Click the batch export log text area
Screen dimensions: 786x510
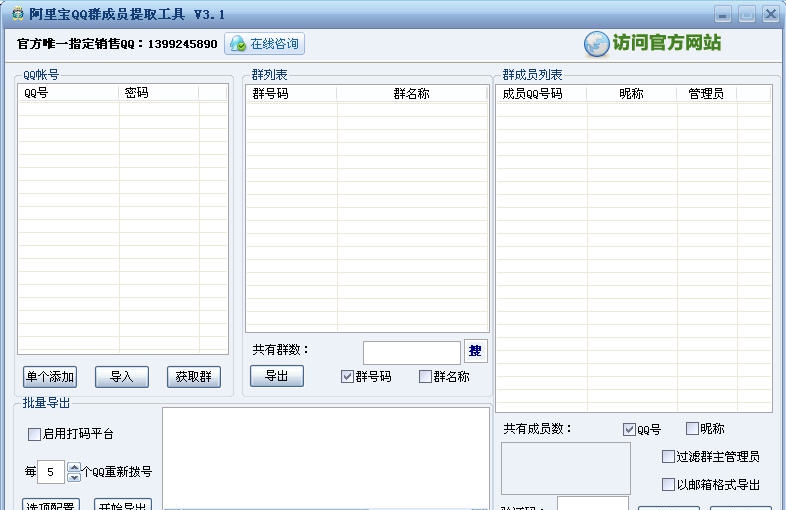tap(326, 457)
